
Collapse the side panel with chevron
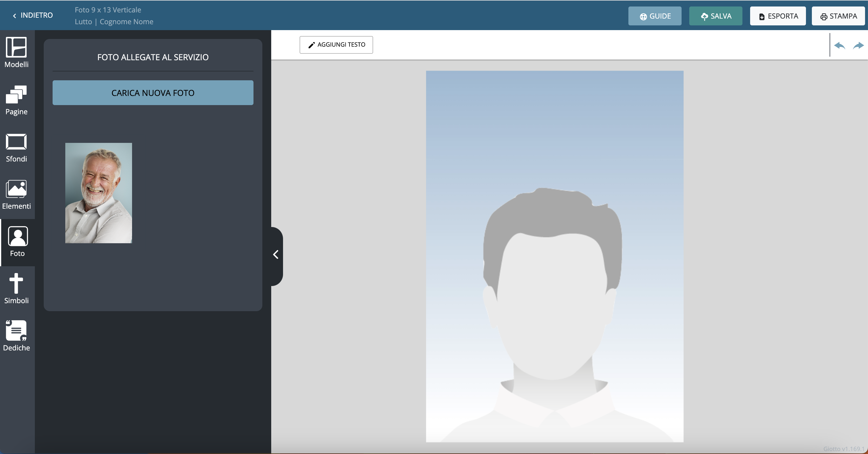click(x=276, y=255)
